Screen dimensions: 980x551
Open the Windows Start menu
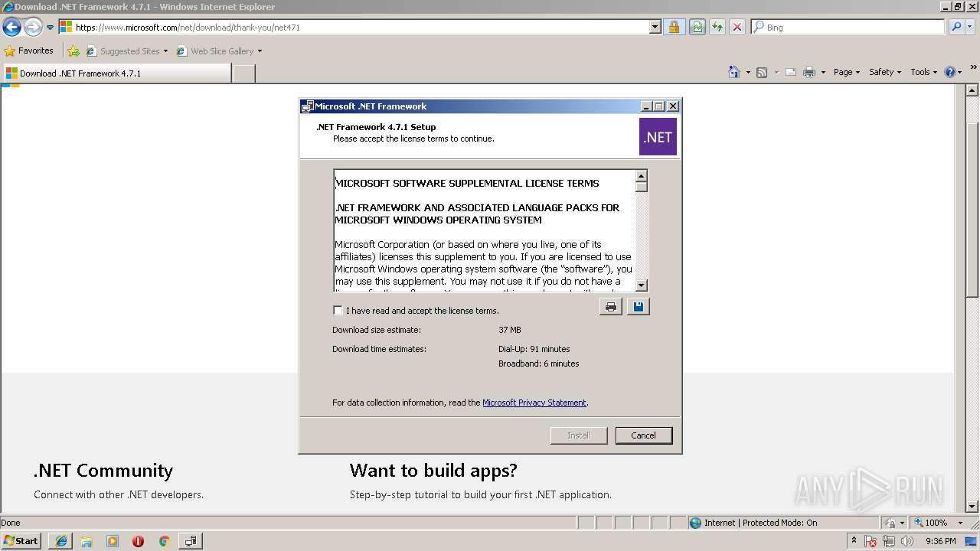pos(21,540)
